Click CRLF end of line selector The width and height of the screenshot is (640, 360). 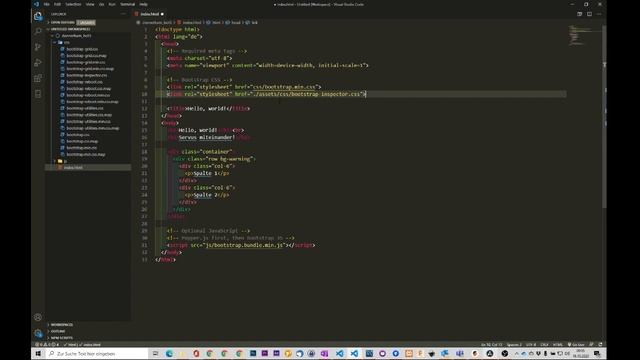tap(544, 344)
